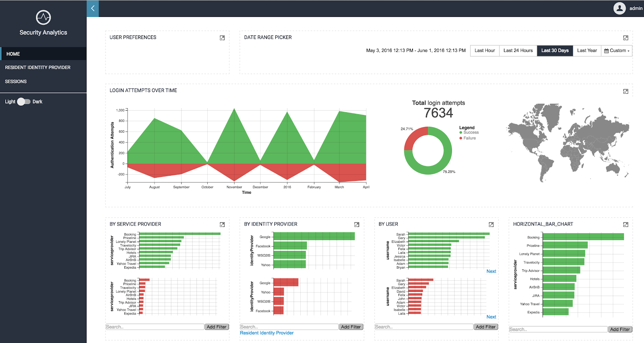Click the Security Analytics pulse logo
Screen dimensions: 644x343
pyautogui.click(x=43, y=17)
